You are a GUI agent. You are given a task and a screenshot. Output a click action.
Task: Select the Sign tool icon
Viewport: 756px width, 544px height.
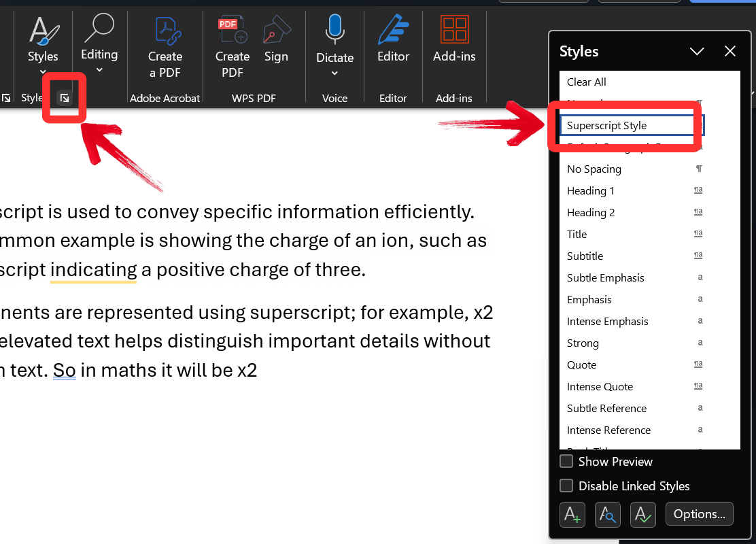276,31
